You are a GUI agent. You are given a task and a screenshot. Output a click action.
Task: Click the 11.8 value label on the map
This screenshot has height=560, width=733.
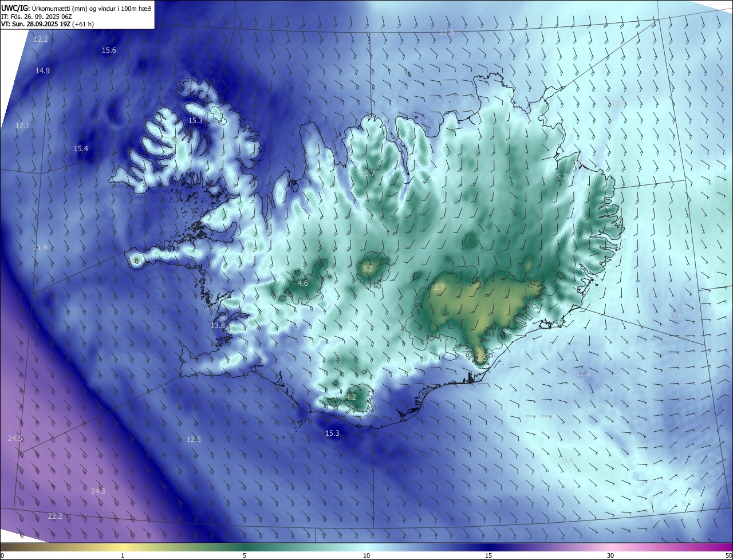click(447, 33)
